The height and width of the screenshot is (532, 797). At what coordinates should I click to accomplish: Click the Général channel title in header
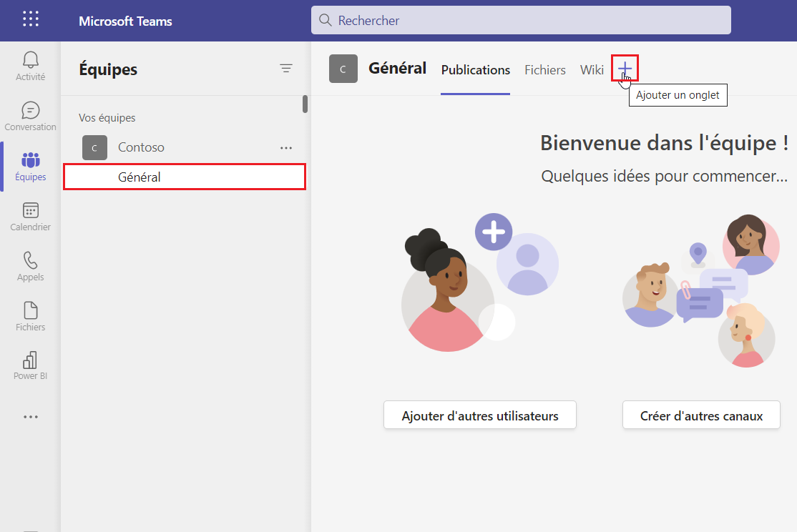398,68
